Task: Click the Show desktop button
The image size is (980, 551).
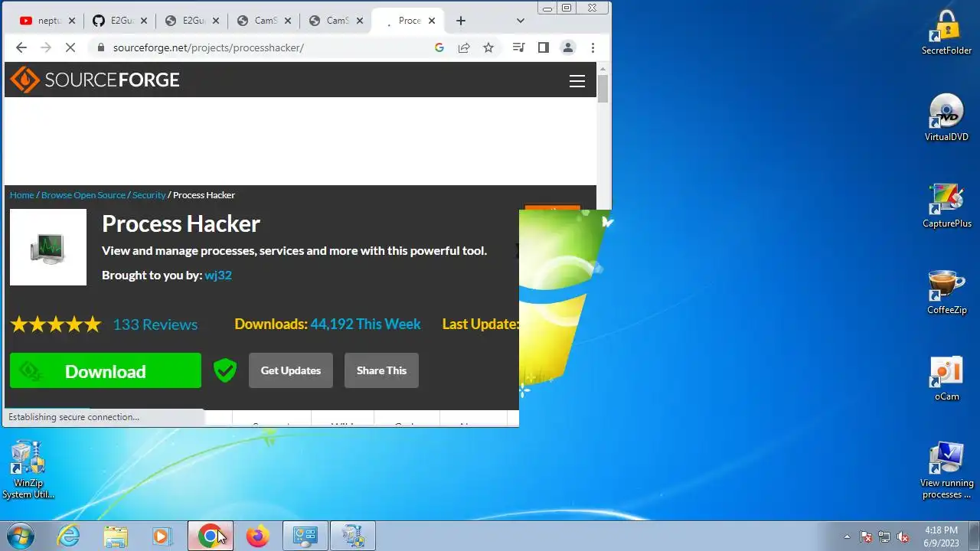Action: pos(974,536)
